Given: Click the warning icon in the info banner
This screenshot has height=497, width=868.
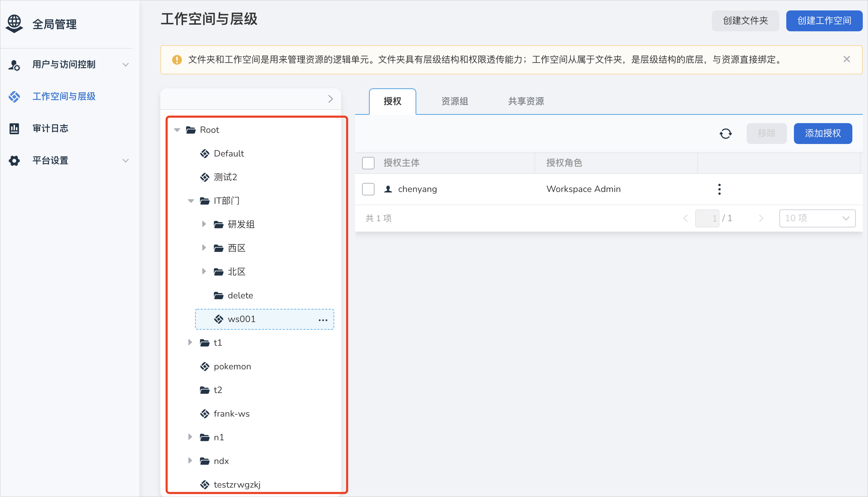Looking at the screenshot, I should click(177, 60).
